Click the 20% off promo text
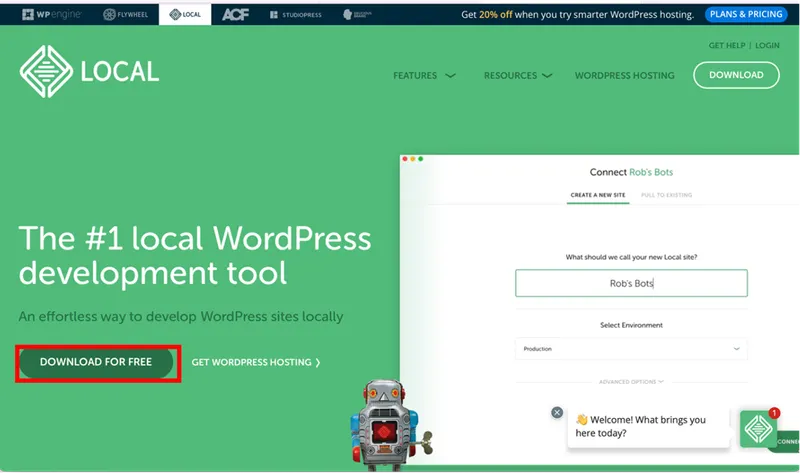This screenshot has width=800, height=473. 495,14
